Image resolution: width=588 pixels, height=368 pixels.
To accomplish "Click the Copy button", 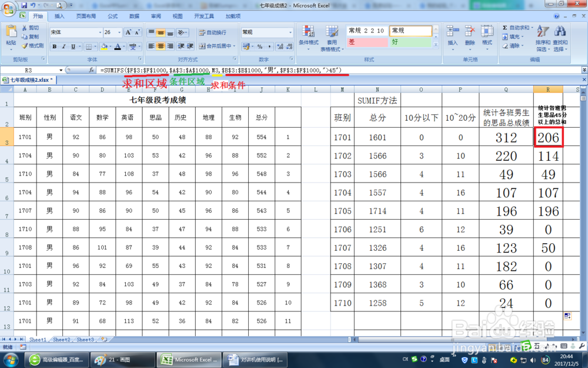I will point(31,37).
